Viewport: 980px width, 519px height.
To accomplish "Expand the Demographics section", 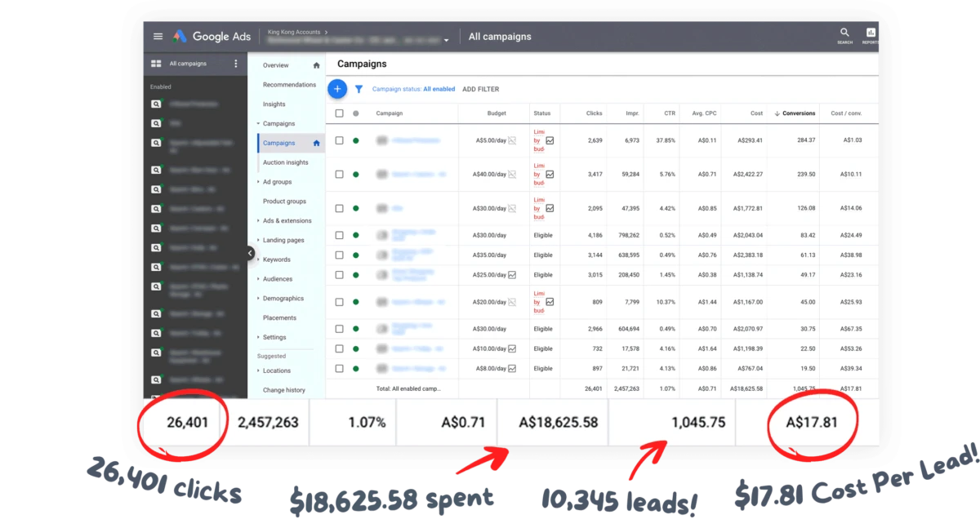I will coord(258,299).
